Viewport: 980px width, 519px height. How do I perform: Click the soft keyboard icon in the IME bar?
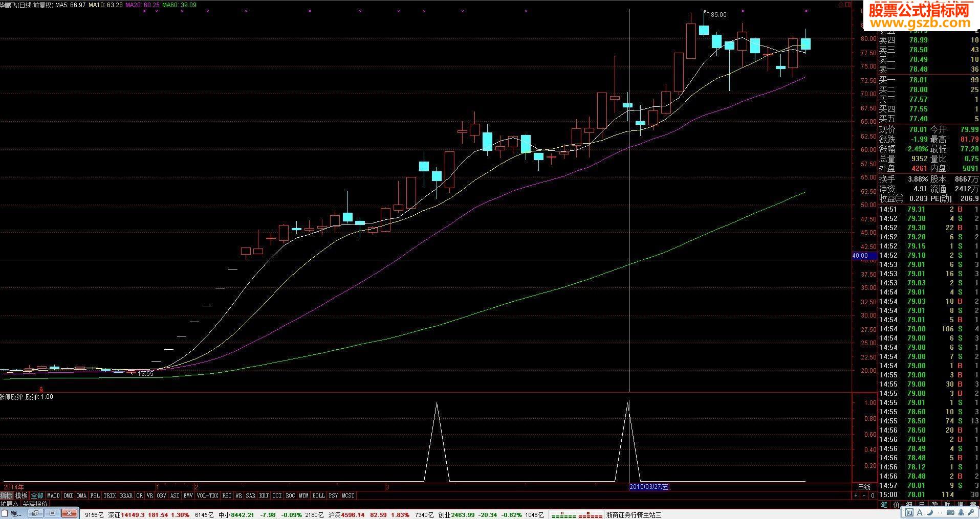950,512
